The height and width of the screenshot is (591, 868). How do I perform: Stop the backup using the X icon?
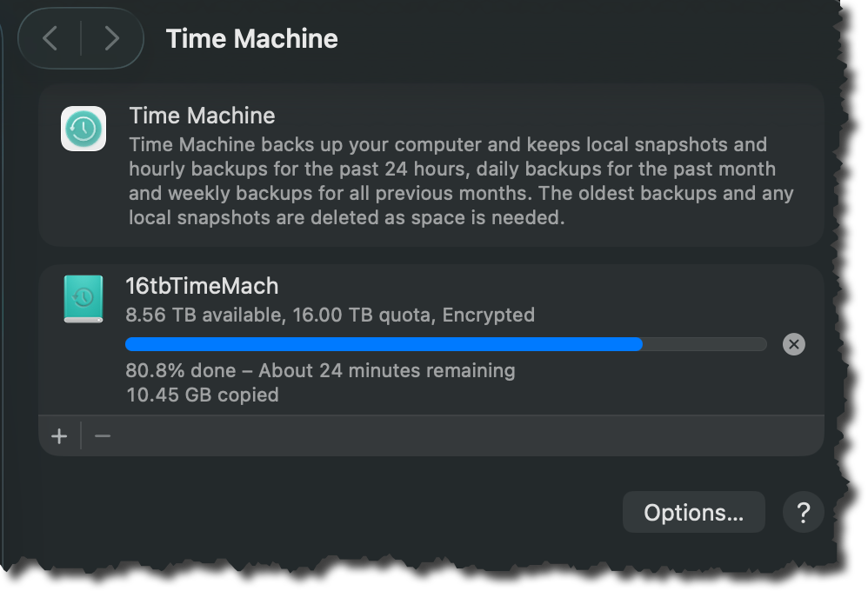click(x=793, y=344)
